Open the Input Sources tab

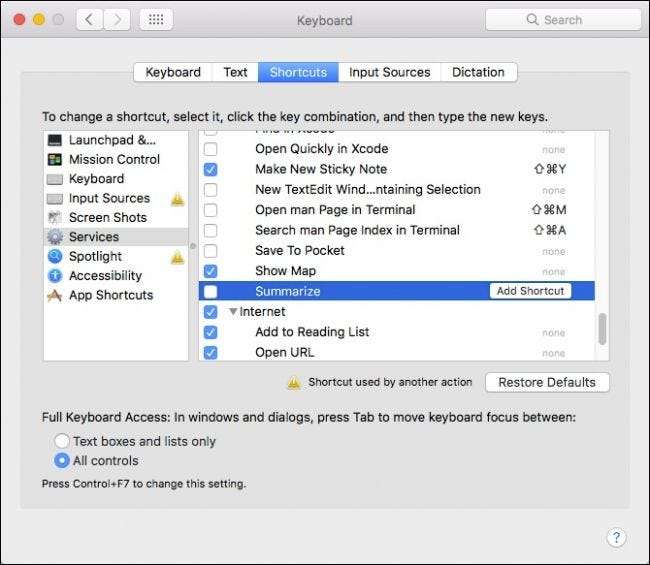(x=389, y=72)
